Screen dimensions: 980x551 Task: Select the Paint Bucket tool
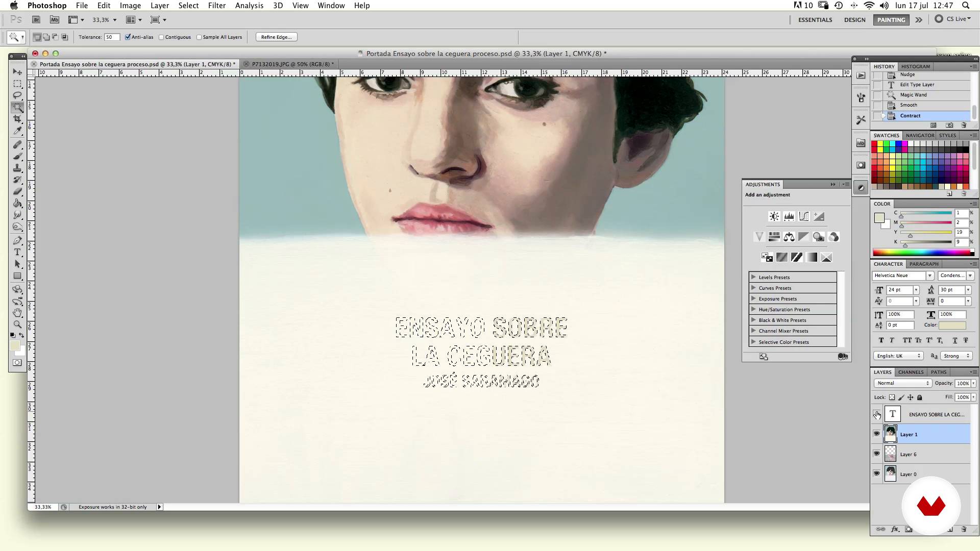17,203
